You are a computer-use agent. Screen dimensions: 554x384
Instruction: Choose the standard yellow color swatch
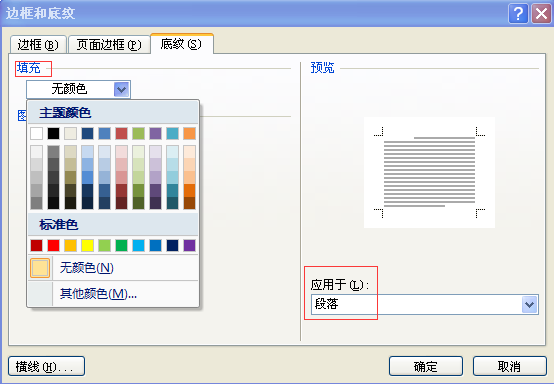[87, 245]
